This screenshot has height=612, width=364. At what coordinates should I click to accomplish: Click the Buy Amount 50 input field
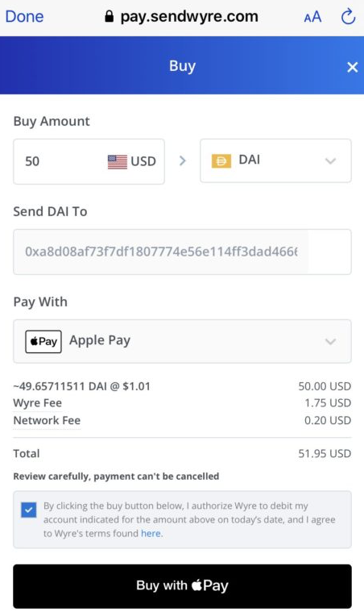click(x=89, y=161)
